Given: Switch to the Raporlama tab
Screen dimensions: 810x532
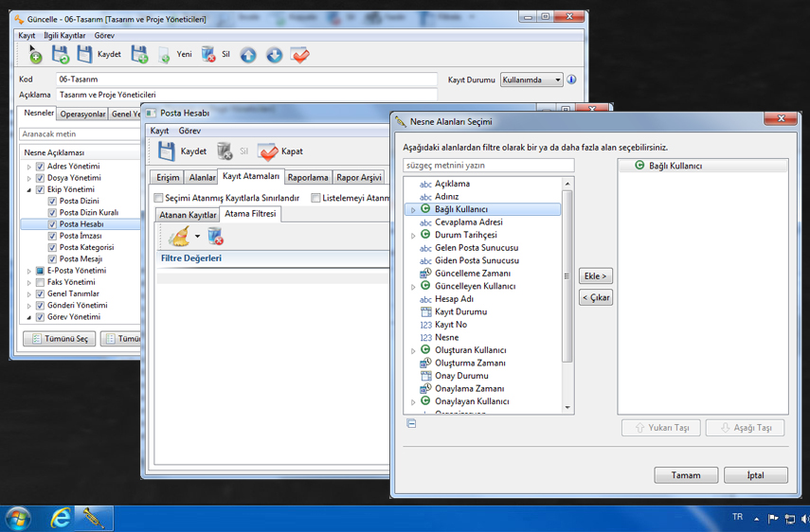Looking at the screenshot, I should coord(308,177).
